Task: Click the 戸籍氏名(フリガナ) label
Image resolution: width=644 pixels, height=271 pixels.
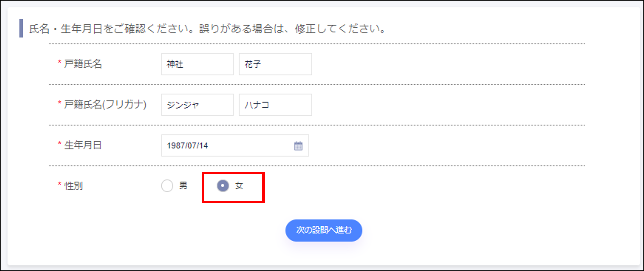Action: click(105, 105)
